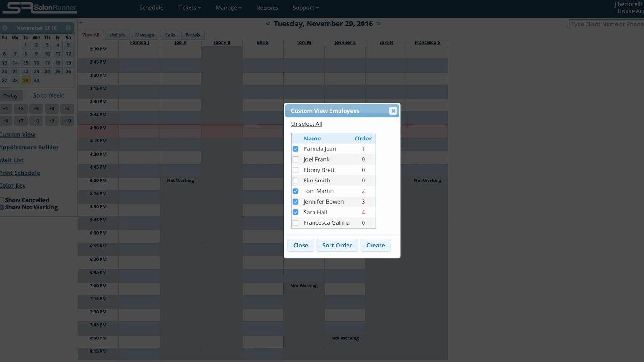This screenshot has height=362, width=644.
Task: Open the Reports menu
Action: (x=267, y=8)
